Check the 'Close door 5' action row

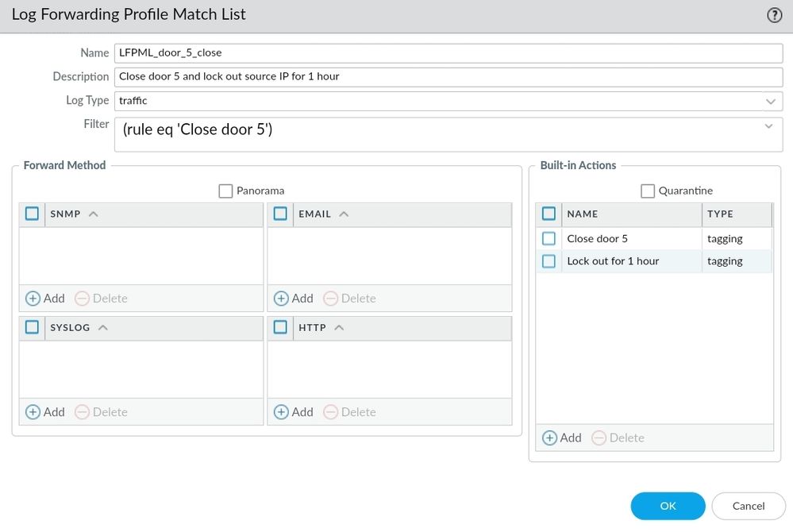click(x=549, y=238)
